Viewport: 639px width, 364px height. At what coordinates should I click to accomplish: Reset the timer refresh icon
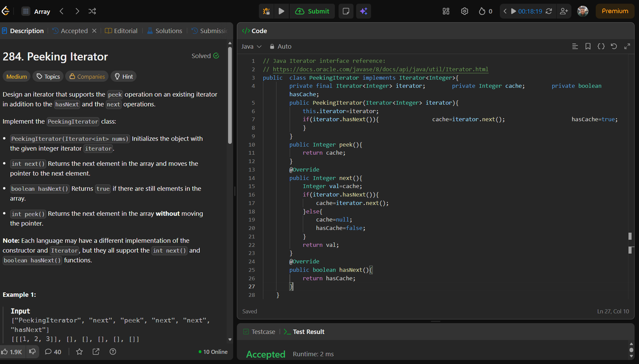[x=548, y=11]
